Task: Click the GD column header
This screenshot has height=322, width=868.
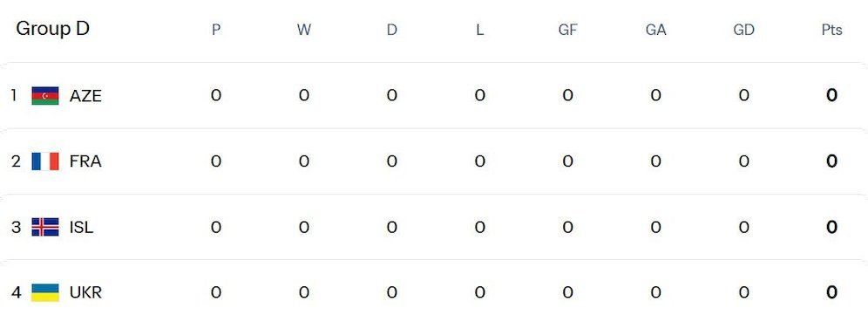Action: (x=743, y=30)
